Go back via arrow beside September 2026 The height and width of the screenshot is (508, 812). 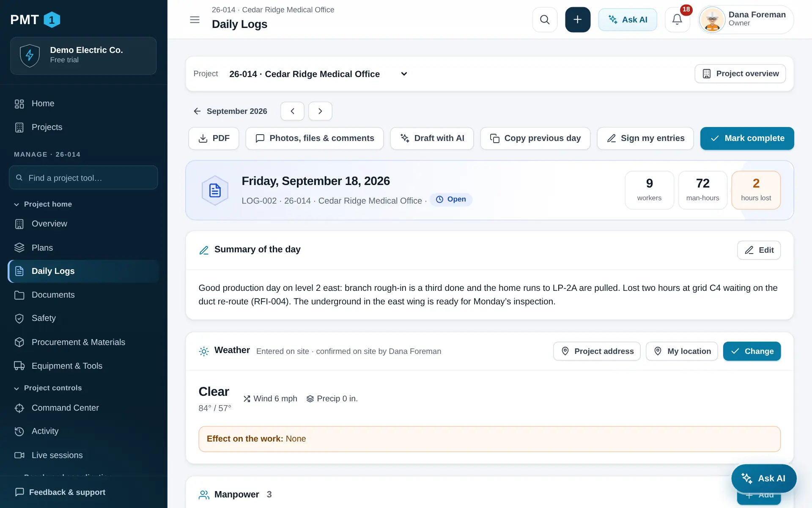click(x=197, y=111)
